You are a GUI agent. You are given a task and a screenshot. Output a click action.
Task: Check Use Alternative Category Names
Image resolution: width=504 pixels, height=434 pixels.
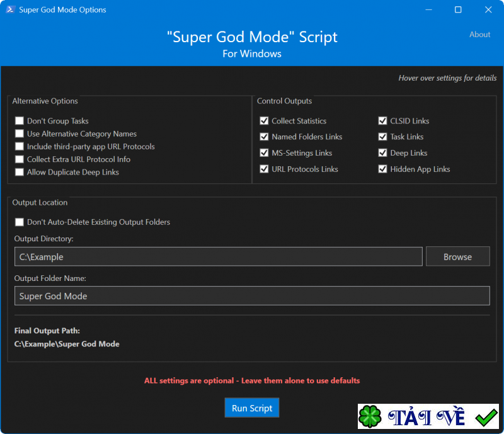(x=20, y=134)
